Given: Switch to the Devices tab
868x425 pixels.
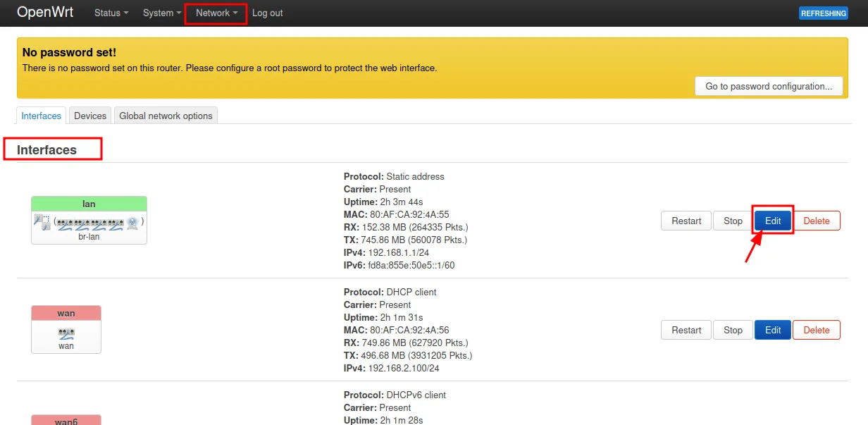Looking at the screenshot, I should pos(90,116).
